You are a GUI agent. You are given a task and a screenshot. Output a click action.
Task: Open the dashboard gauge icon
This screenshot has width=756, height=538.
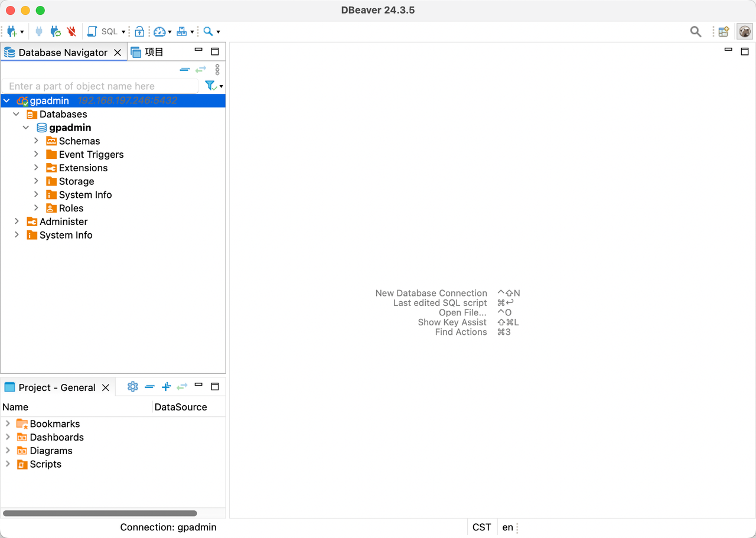click(x=159, y=31)
